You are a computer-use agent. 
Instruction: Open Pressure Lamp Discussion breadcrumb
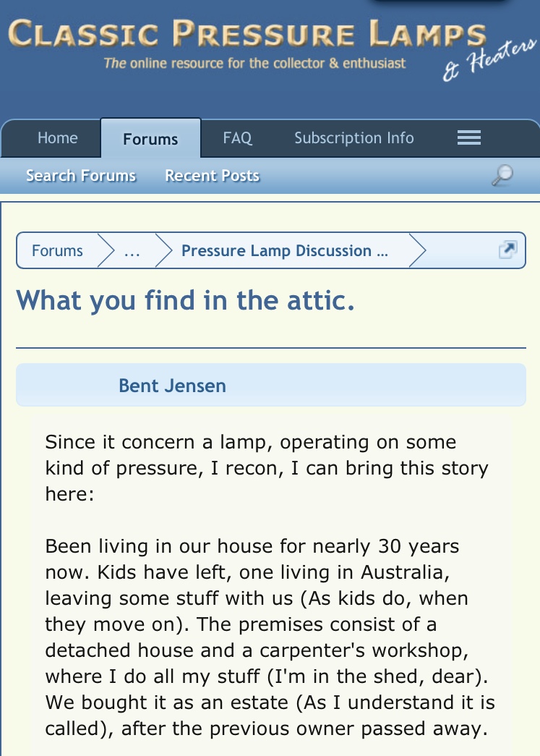pos(285,251)
